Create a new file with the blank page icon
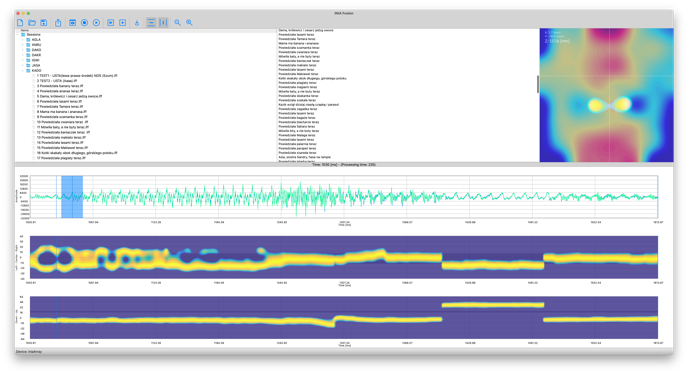Image resolution: width=688 pixels, height=374 pixels. (20, 22)
